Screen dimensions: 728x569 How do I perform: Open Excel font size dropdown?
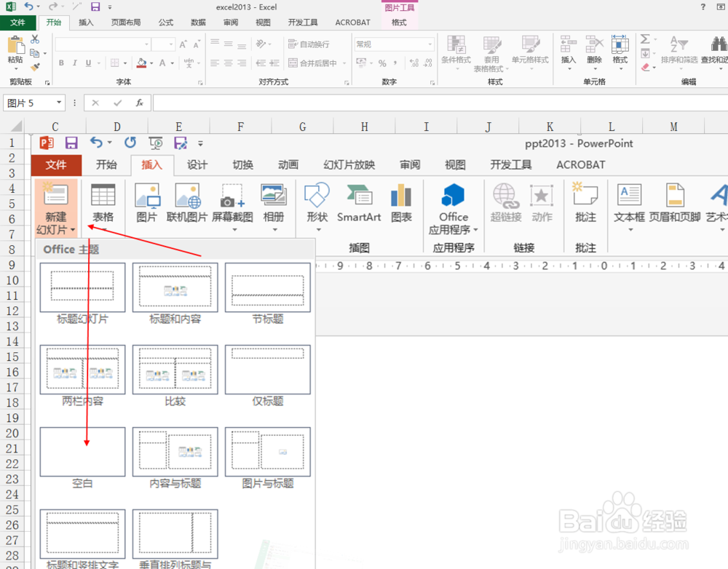(x=171, y=44)
